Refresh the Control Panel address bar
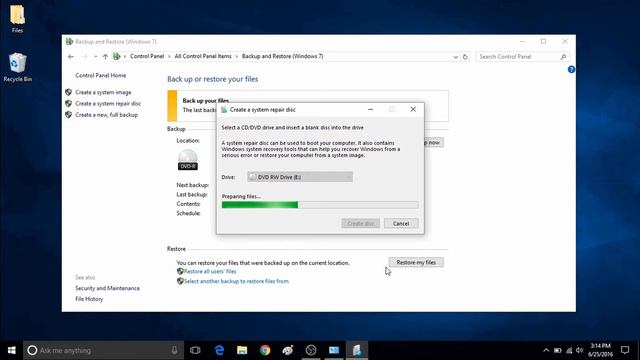Viewport: 640px width, 360px height. tap(465, 57)
